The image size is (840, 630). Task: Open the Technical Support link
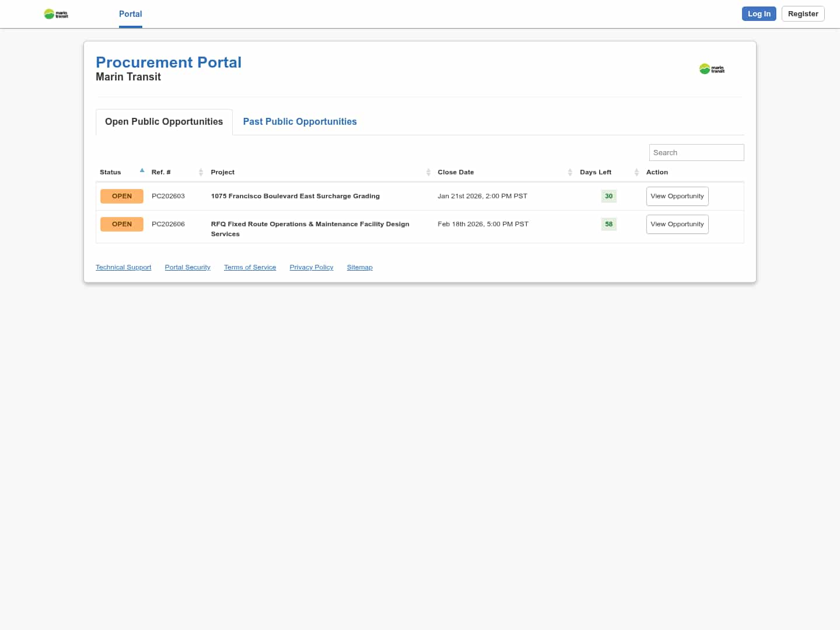(x=123, y=267)
